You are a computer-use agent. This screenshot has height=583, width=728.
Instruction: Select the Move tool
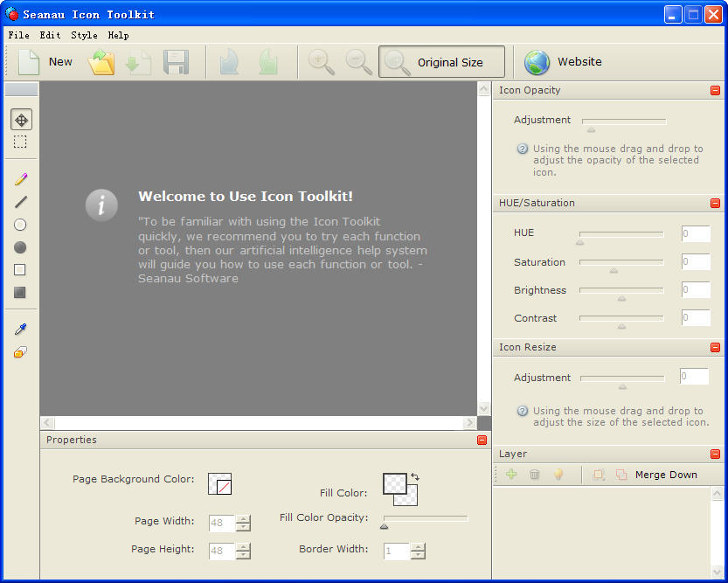click(x=21, y=120)
